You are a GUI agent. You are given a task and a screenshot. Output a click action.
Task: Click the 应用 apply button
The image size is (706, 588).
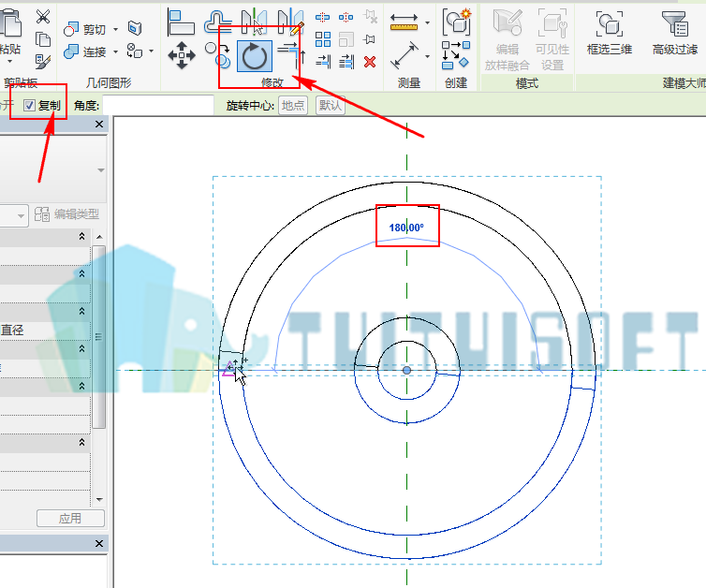[x=70, y=518]
